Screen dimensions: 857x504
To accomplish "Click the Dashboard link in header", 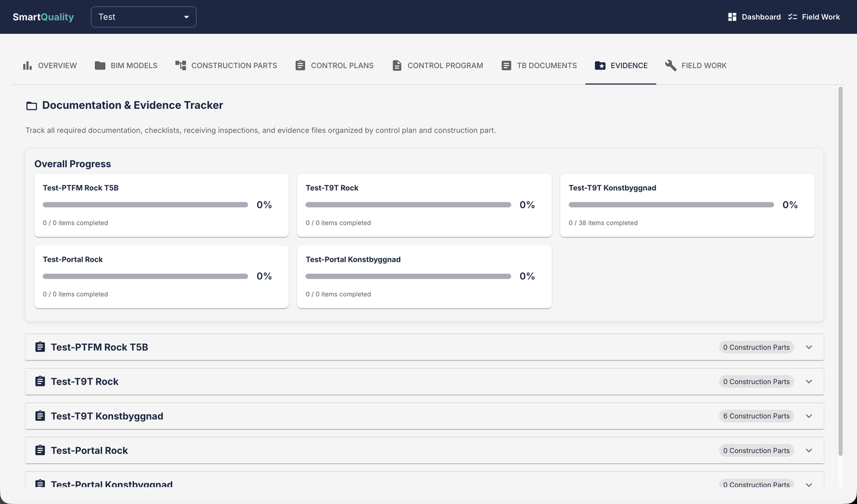I will pyautogui.click(x=754, y=17).
